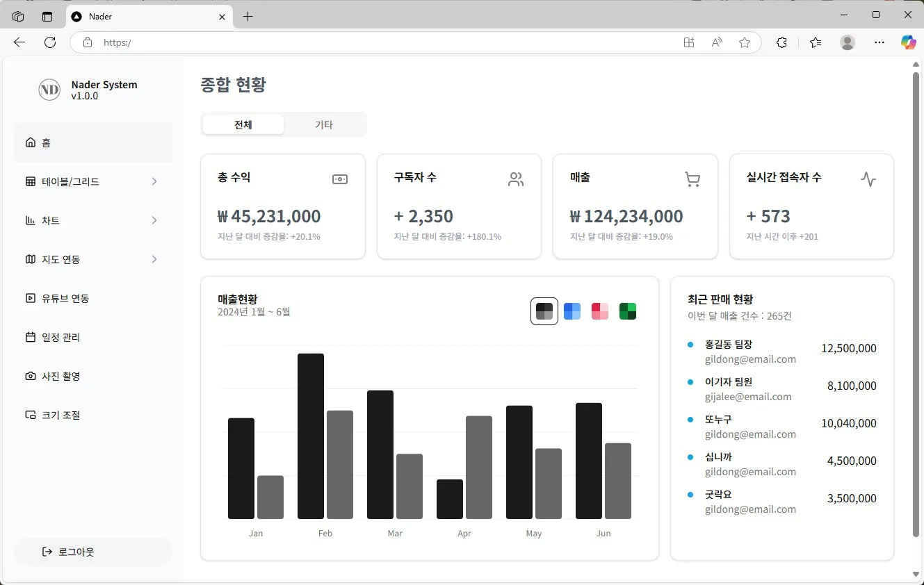Click the read aloud icon
The width and height of the screenshot is (924, 585).
pyautogui.click(x=717, y=42)
